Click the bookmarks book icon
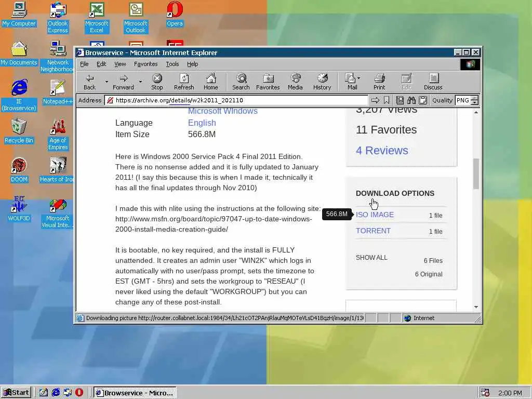The width and height of the screenshot is (532, 399). (x=400, y=100)
